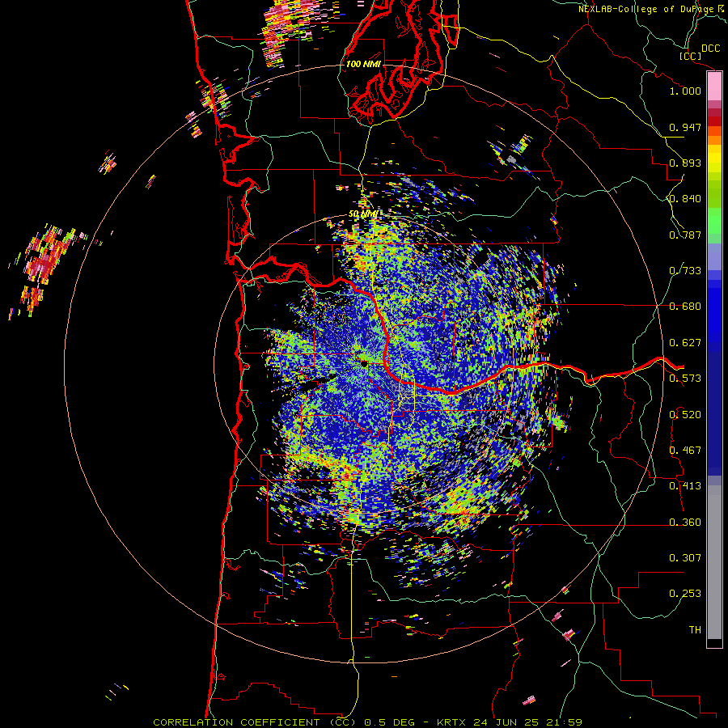Click the 0.467 scale value

(x=685, y=451)
